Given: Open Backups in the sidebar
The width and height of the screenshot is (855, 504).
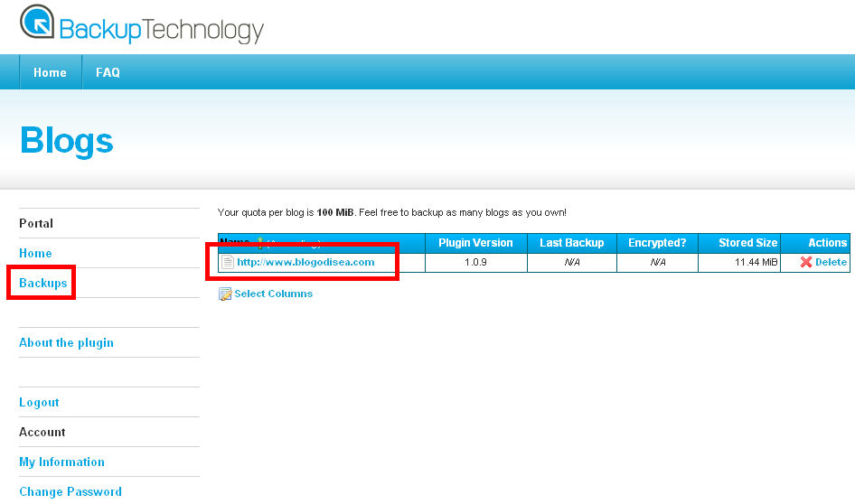Looking at the screenshot, I should [x=42, y=283].
